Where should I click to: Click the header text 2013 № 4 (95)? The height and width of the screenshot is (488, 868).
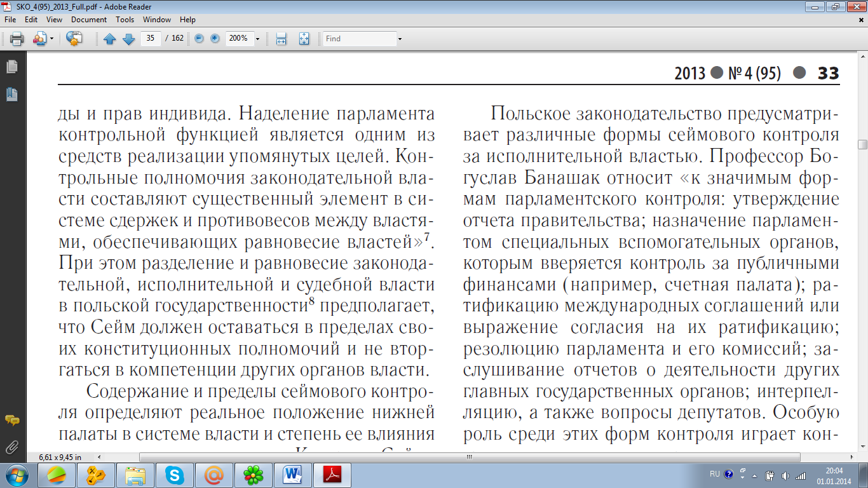[x=728, y=73]
